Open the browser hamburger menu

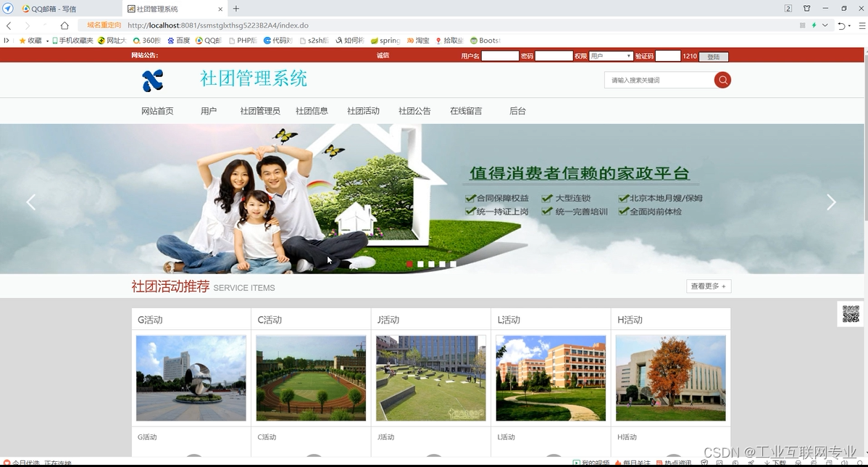click(862, 25)
